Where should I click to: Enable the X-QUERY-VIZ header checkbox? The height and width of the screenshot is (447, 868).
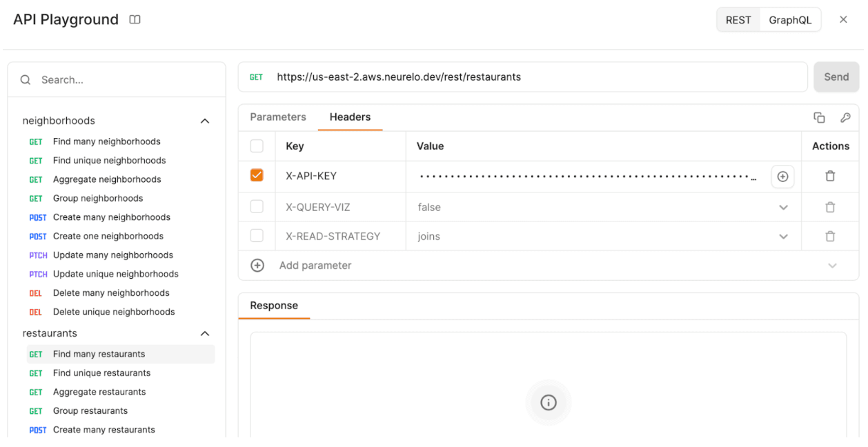pyautogui.click(x=257, y=206)
